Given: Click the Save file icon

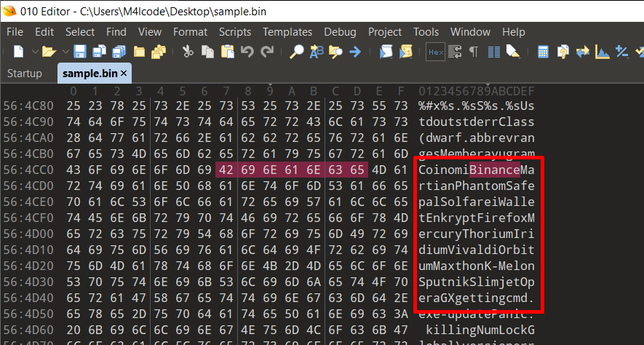Looking at the screenshot, I should 79,52.
